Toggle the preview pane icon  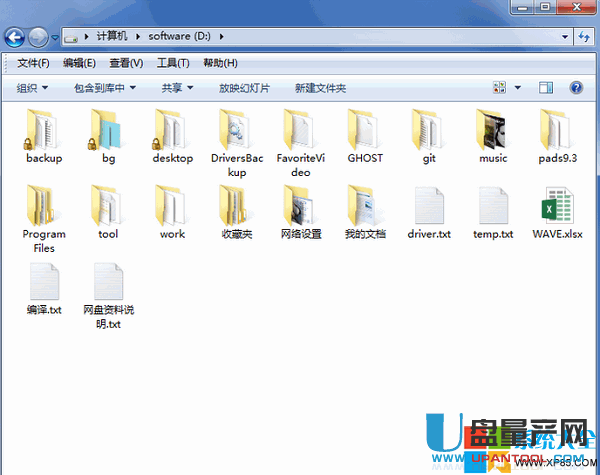tap(546, 88)
